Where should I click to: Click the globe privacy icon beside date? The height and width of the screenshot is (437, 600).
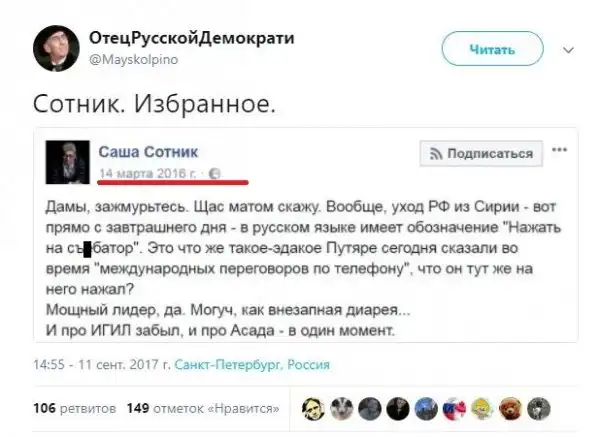coord(215,173)
